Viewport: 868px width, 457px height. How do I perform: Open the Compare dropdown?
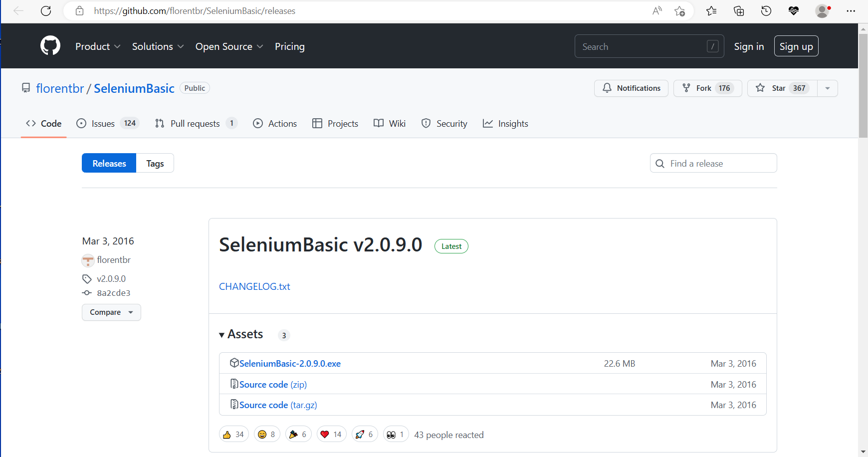111,312
